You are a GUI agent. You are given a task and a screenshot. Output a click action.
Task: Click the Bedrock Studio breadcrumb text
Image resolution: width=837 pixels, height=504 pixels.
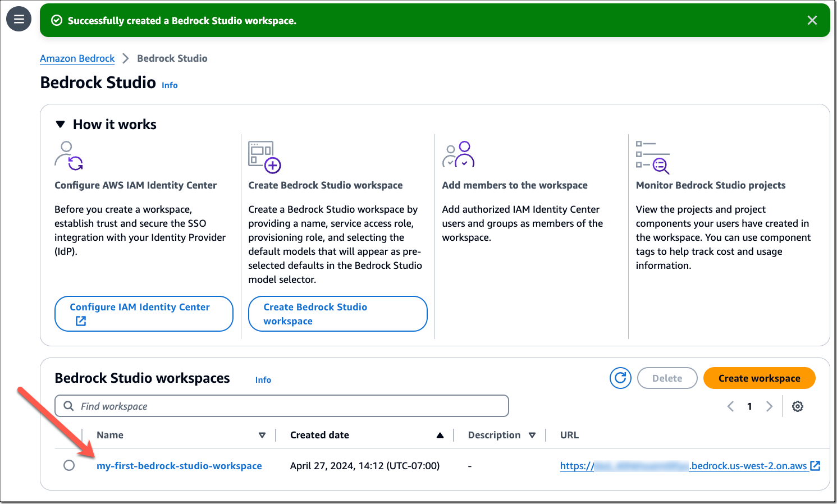(172, 58)
